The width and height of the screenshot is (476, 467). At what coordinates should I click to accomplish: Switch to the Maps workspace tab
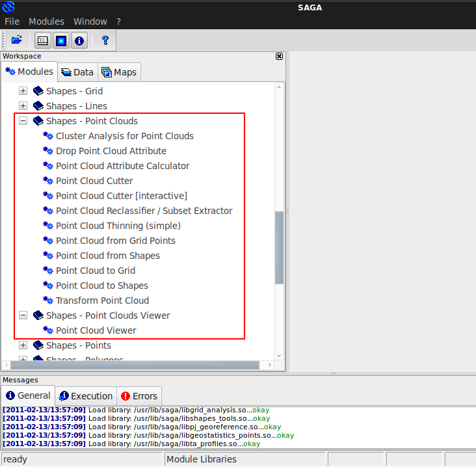pyautogui.click(x=119, y=72)
